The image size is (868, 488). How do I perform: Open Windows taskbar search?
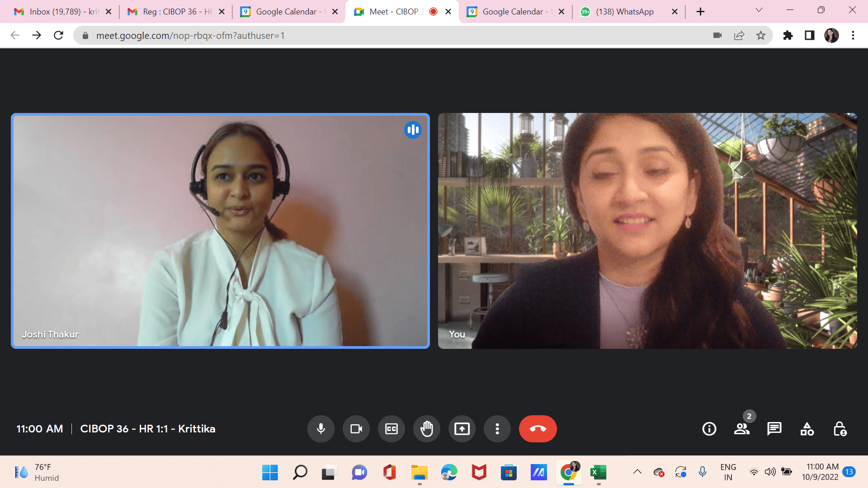pyautogui.click(x=300, y=473)
